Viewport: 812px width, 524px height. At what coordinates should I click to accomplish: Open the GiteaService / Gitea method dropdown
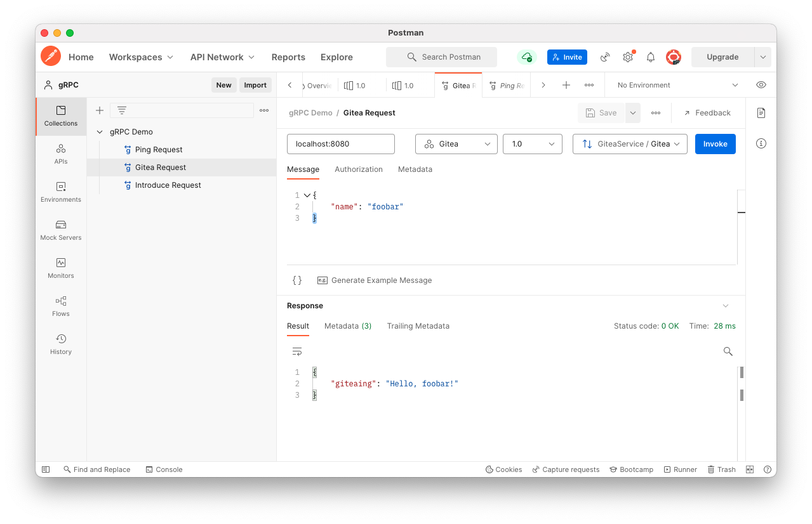[630, 144]
